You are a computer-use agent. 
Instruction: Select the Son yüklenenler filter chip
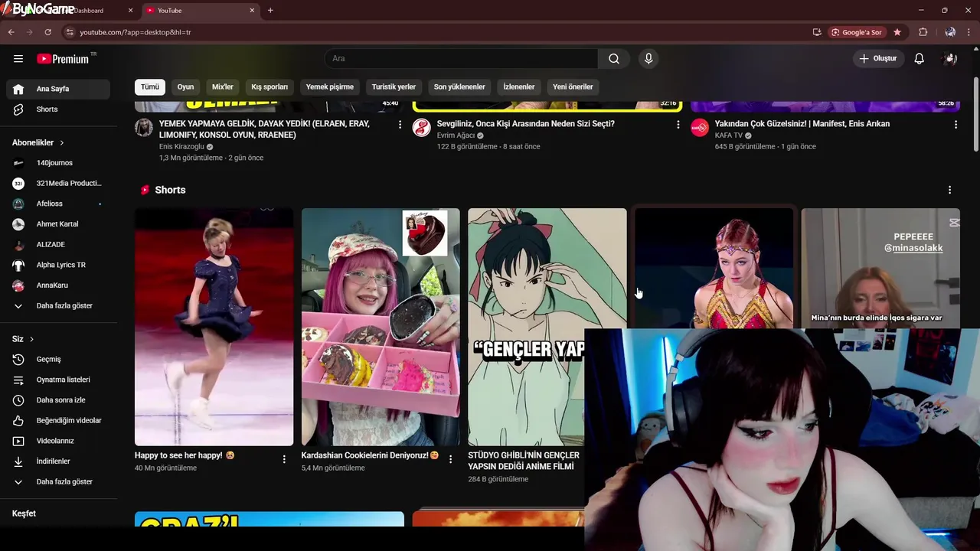459,87
